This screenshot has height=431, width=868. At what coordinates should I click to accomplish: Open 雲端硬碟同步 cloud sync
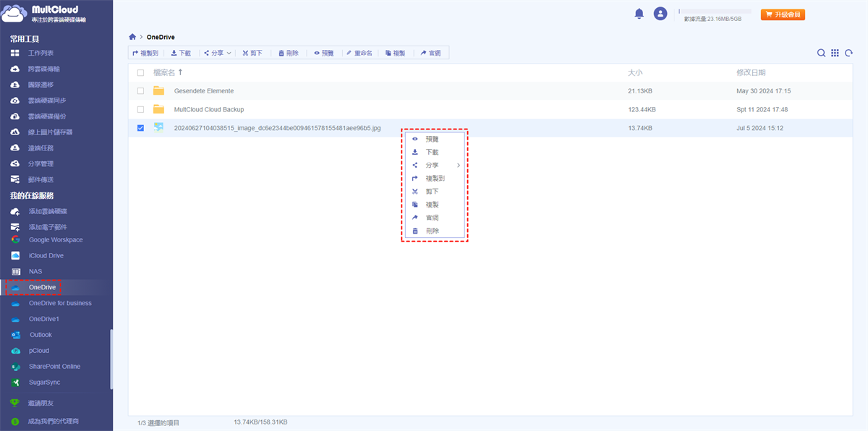(x=48, y=101)
